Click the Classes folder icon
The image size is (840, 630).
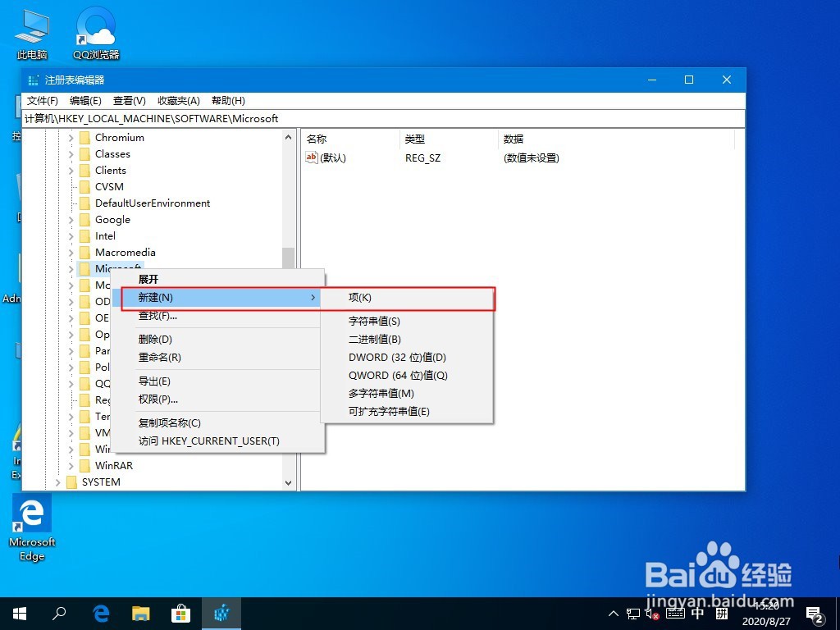[x=84, y=154]
